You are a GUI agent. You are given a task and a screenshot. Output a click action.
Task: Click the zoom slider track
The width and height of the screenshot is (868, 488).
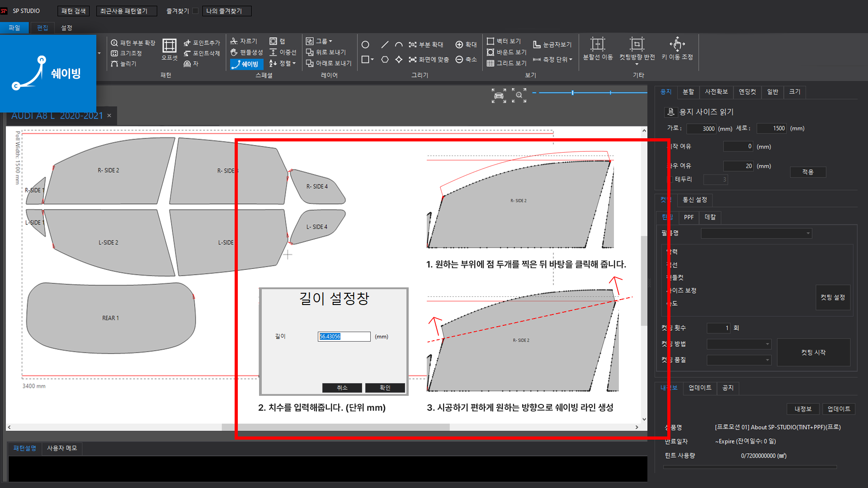click(x=592, y=93)
